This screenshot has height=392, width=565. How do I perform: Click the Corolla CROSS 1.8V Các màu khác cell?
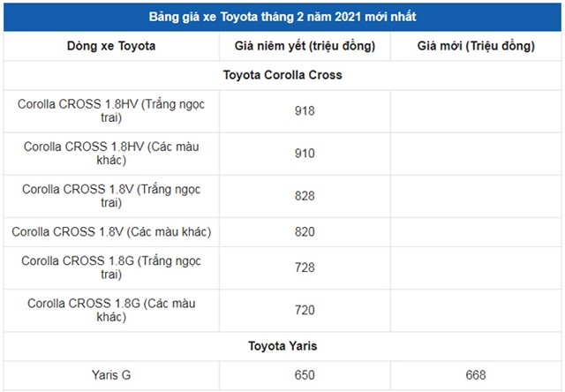click(x=111, y=231)
